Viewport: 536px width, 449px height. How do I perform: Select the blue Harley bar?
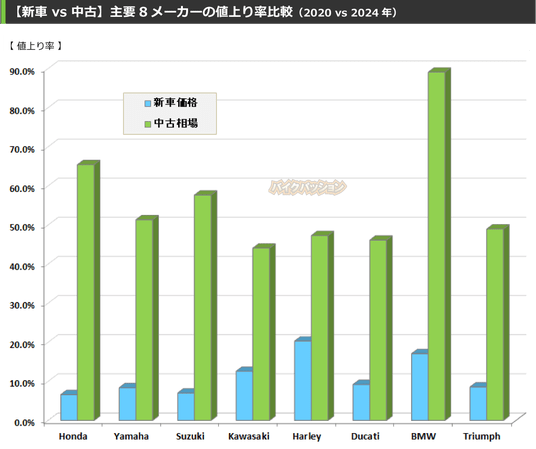[x=303, y=379]
